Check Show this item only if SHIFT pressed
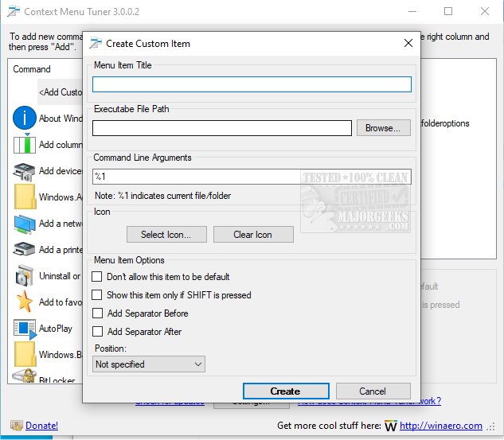Image resolution: width=504 pixels, height=440 pixels. 97,295
